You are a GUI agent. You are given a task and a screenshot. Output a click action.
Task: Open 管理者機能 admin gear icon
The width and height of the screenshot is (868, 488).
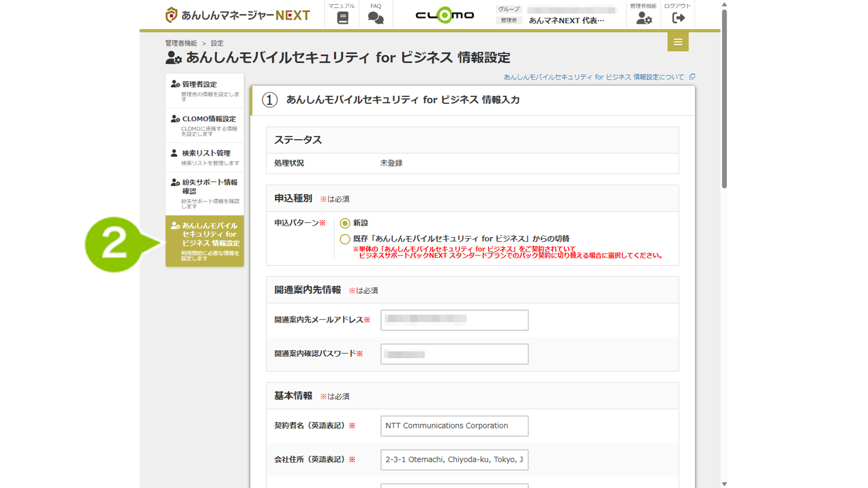click(644, 18)
